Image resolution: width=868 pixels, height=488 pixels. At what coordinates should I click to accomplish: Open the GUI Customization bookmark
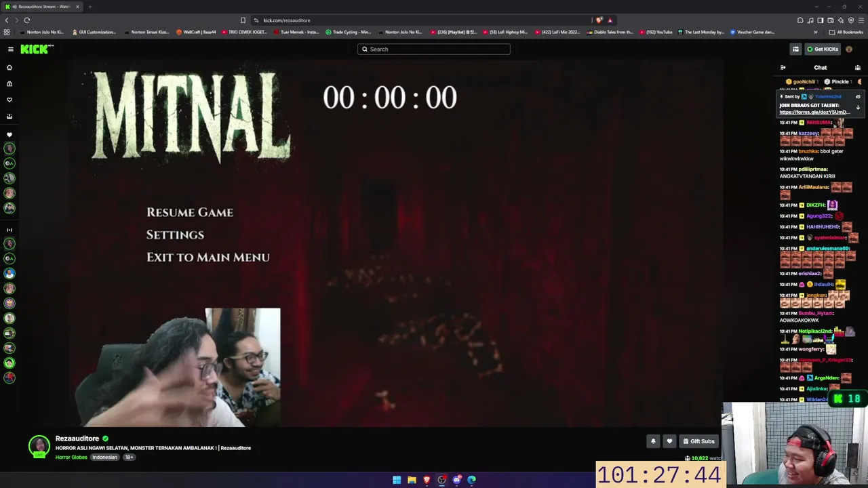(x=94, y=32)
